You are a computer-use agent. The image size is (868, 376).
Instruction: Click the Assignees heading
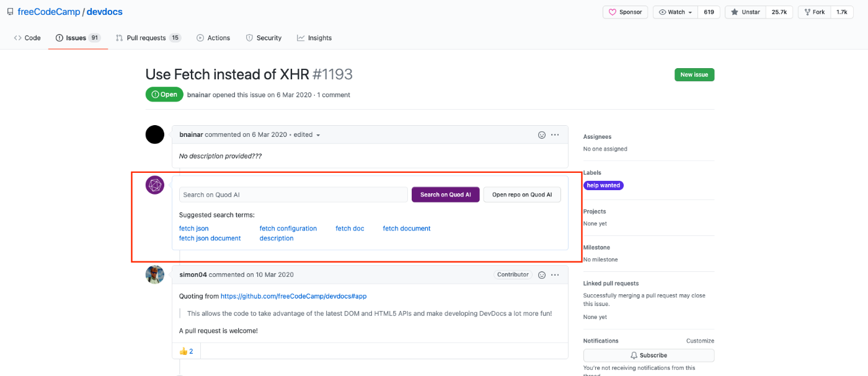click(597, 137)
